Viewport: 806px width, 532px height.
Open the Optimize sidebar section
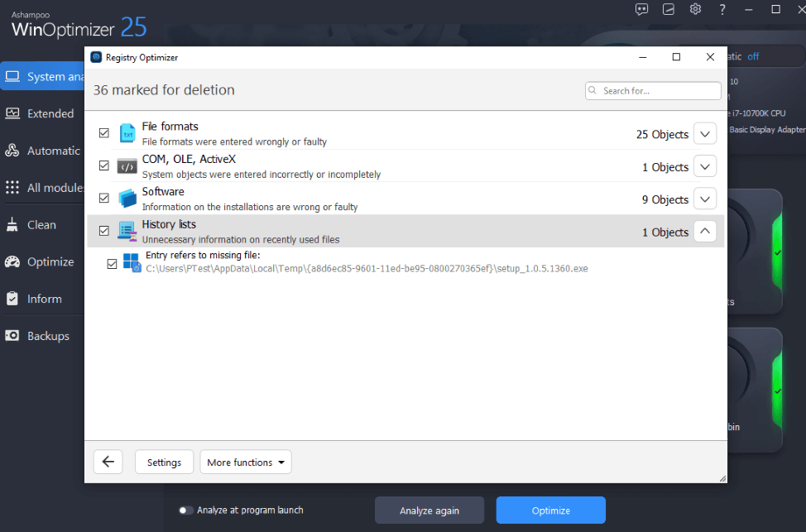pyautogui.click(x=43, y=261)
